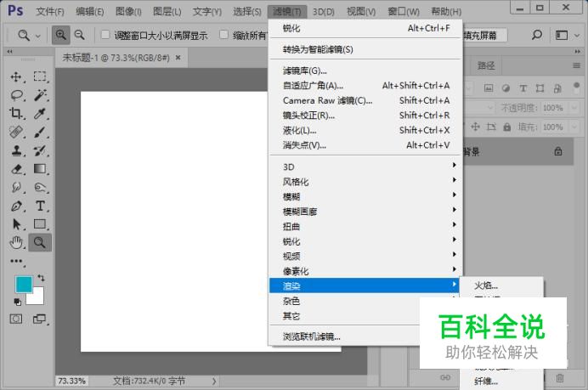
Task: Open the 图像(I) menu
Action: [128, 12]
